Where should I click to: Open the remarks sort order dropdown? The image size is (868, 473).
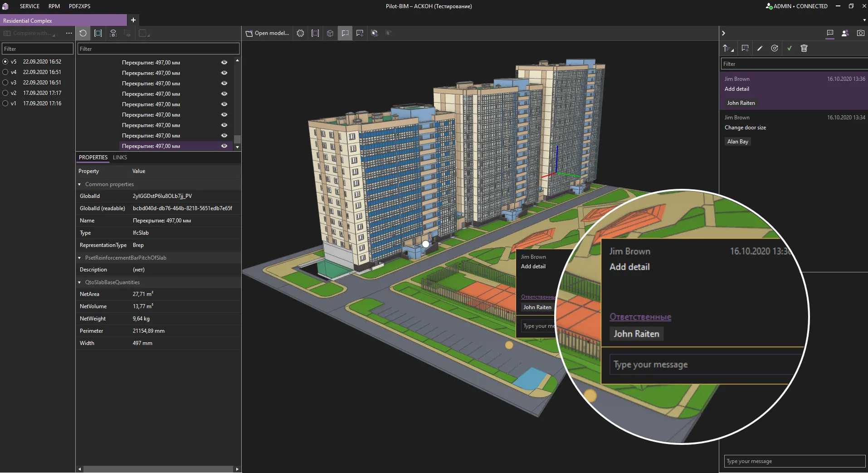(x=728, y=48)
